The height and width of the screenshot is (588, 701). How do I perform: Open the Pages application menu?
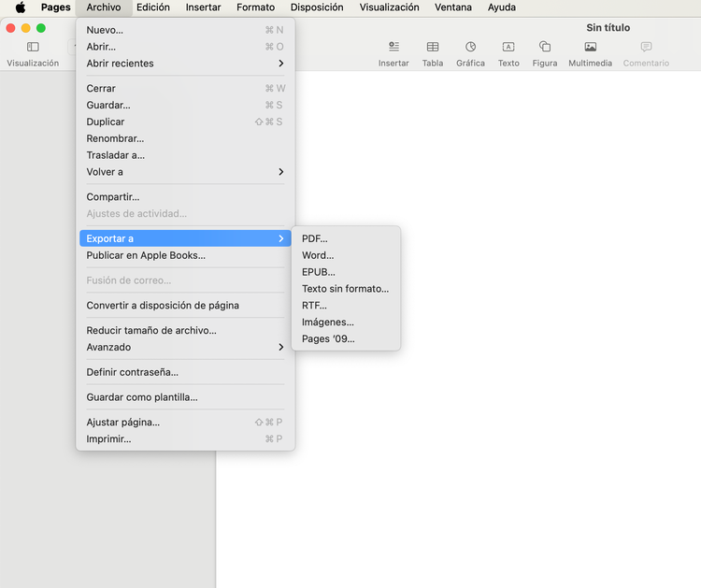click(x=56, y=7)
